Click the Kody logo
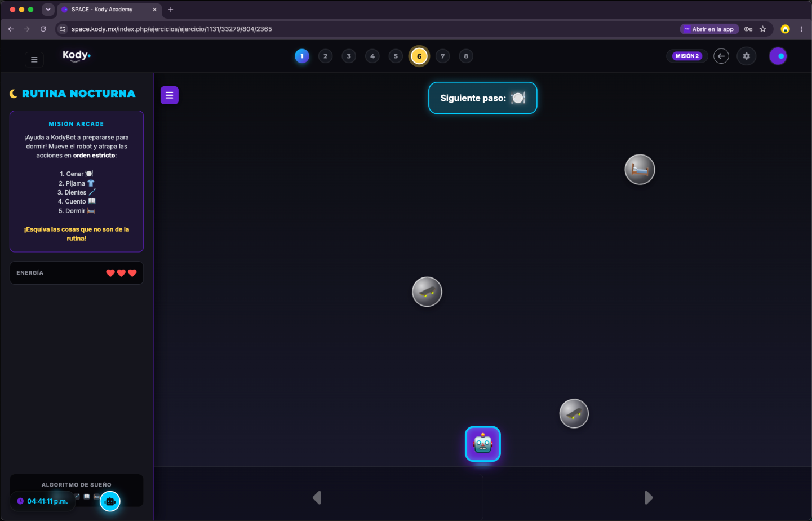 coord(77,55)
